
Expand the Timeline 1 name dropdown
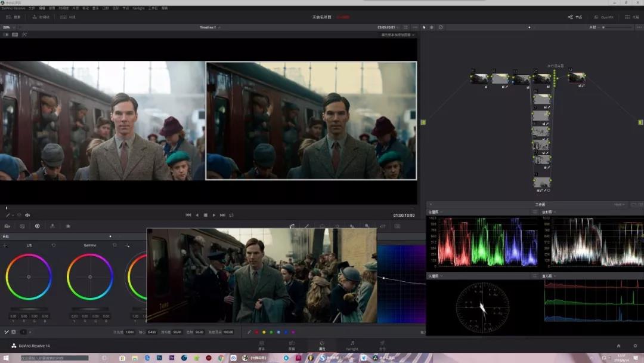(219, 27)
